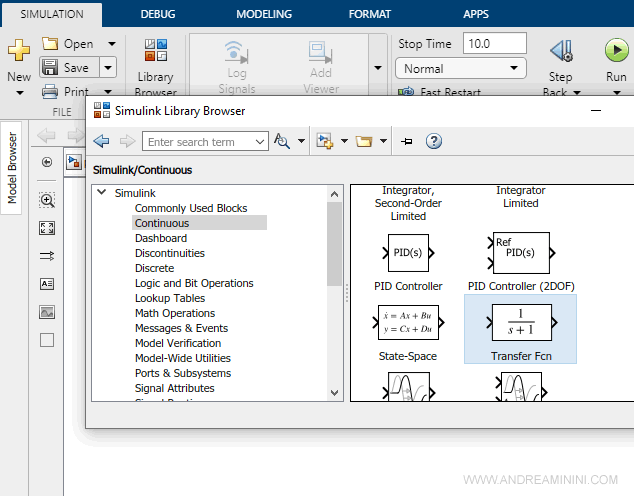
Task: Switch to the APPS tab
Action: pyautogui.click(x=476, y=14)
